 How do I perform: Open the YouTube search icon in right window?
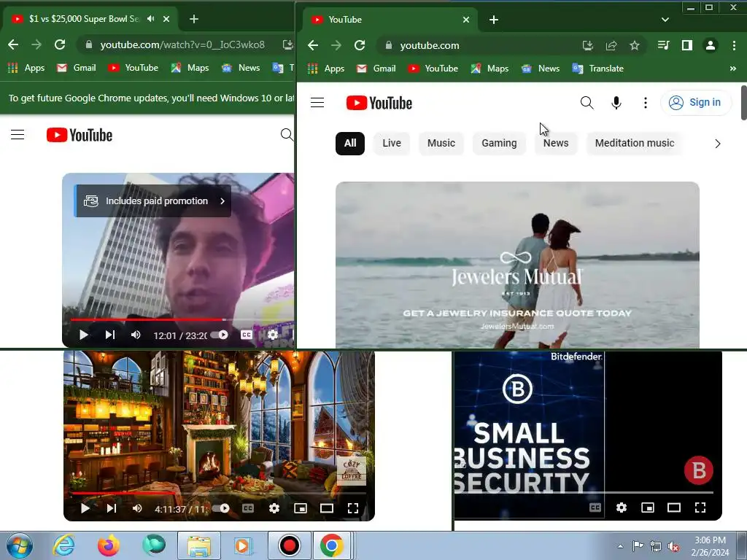(x=587, y=103)
